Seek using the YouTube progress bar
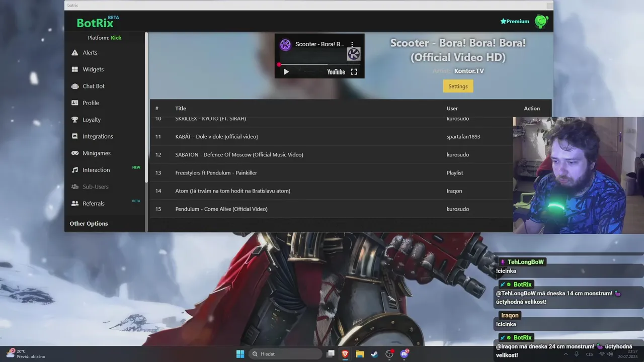 click(x=319, y=64)
